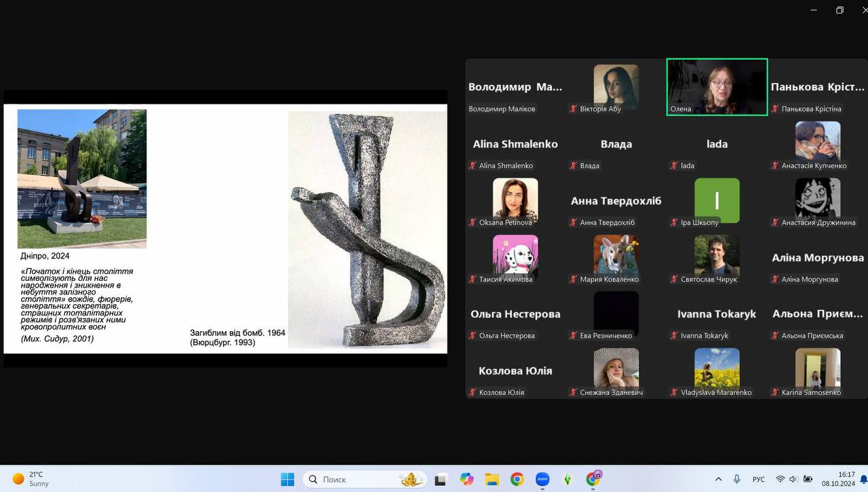Open Google Chrome from the taskbar
Image resolution: width=868 pixels, height=492 pixels.
(517, 479)
